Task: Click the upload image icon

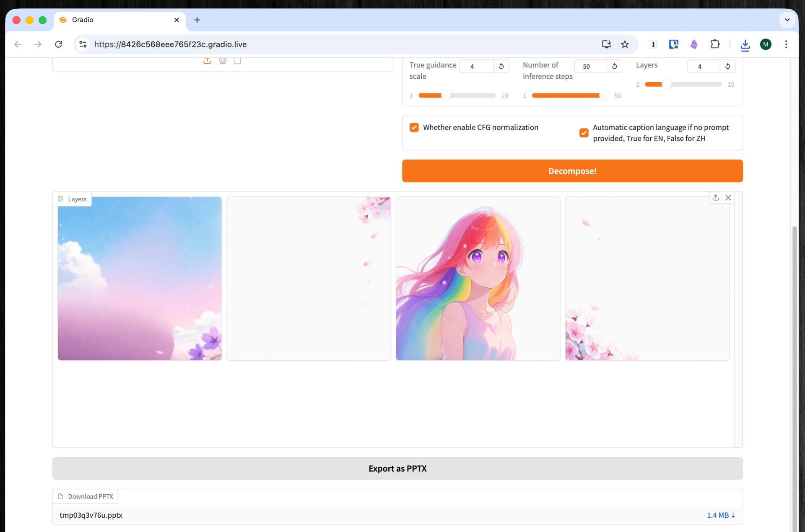Action: tap(207, 61)
